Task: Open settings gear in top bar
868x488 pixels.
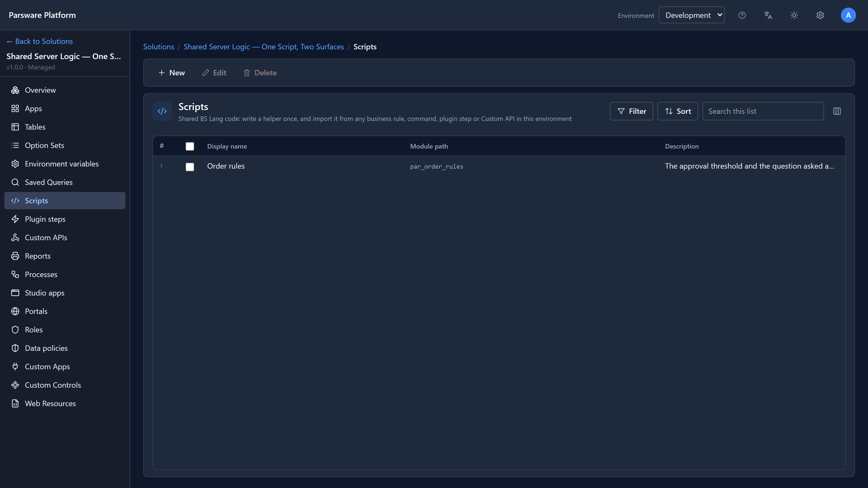Action: pos(820,15)
